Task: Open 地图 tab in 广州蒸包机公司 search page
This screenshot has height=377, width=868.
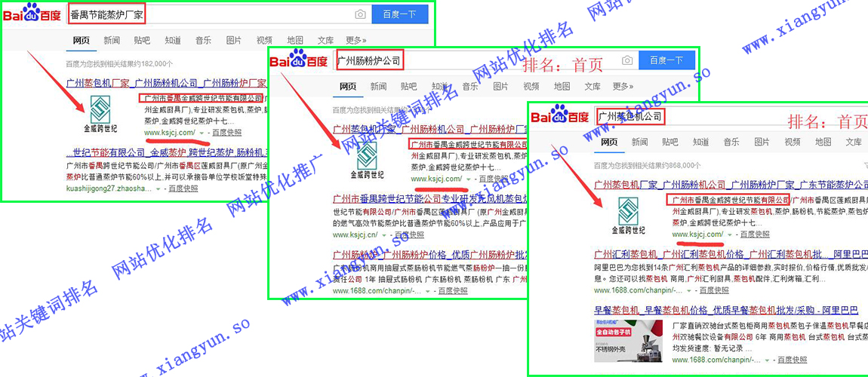Action: [823, 142]
